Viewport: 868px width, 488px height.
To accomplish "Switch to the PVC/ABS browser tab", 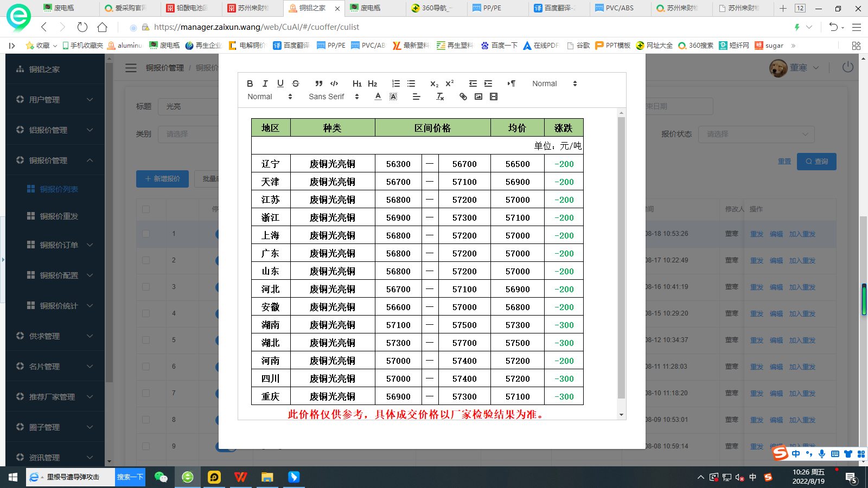I will pos(619,8).
